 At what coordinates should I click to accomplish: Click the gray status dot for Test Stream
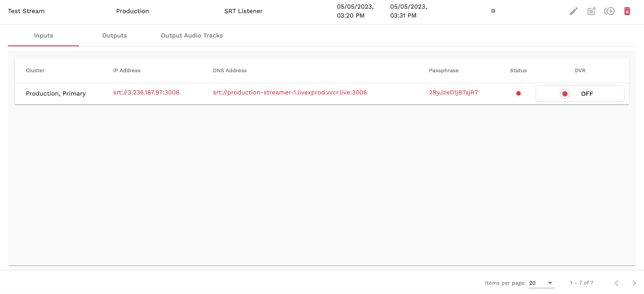click(493, 11)
